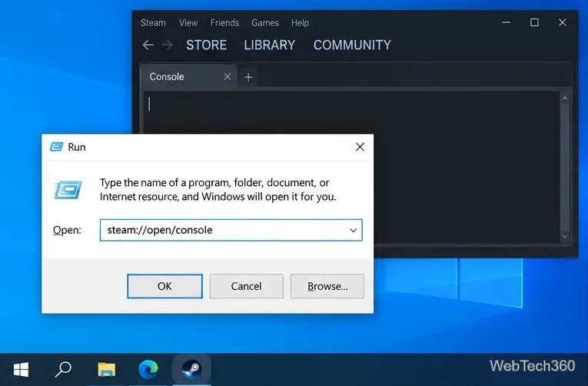The width and height of the screenshot is (588, 386).
Task: Click Browse... in the Run dialog
Action: point(327,286)
